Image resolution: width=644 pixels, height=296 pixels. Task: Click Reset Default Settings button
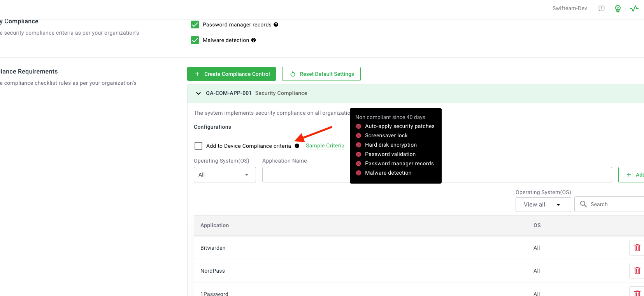[321, 74]
